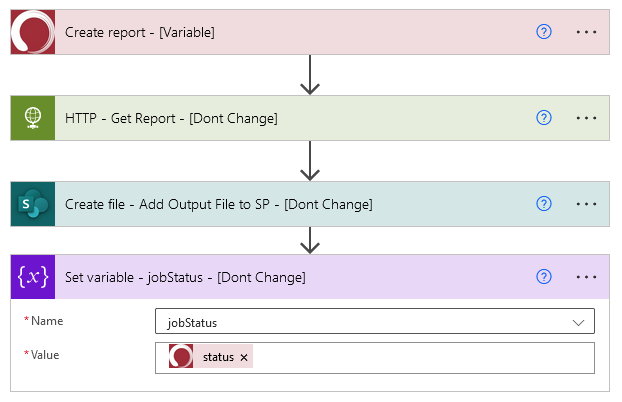Expand the Name dropdown showing jobStatus
622x402 pixels.
(x=578, y=323)
